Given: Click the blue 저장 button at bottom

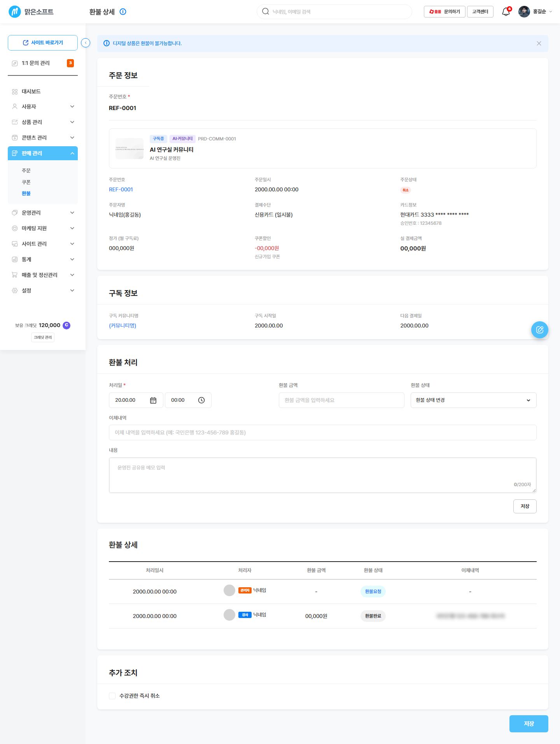Looking at the screenshot, I should 528,724.
